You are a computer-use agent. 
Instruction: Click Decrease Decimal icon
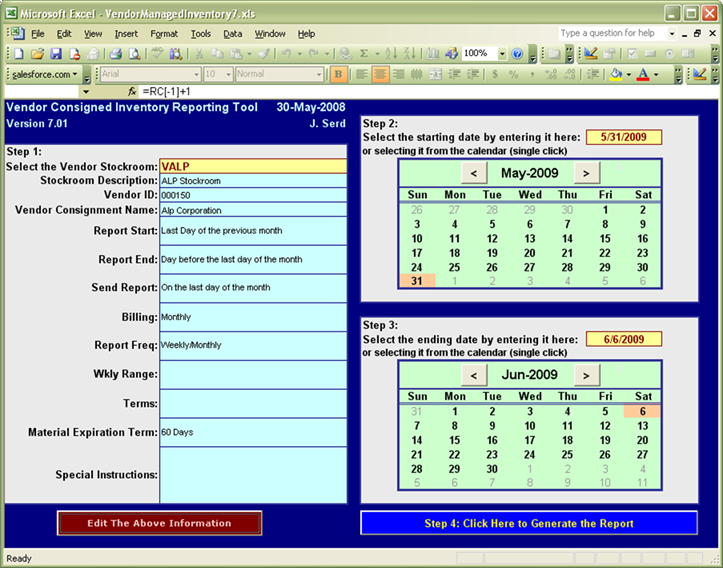pyautogui.click(x=569, y=74)
